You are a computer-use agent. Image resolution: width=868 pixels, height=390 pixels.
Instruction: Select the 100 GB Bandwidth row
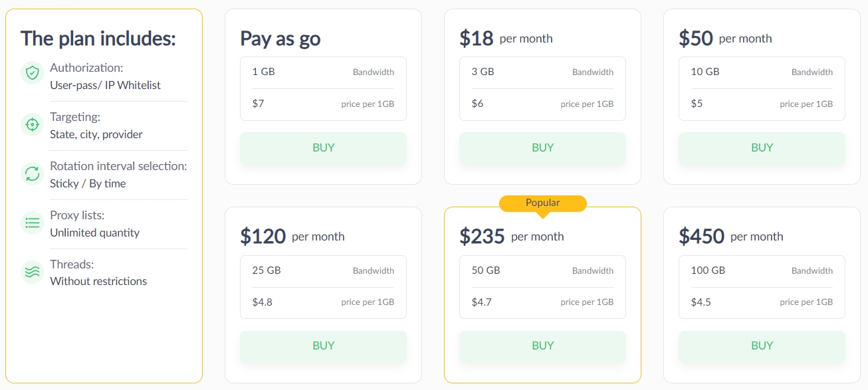762,270
